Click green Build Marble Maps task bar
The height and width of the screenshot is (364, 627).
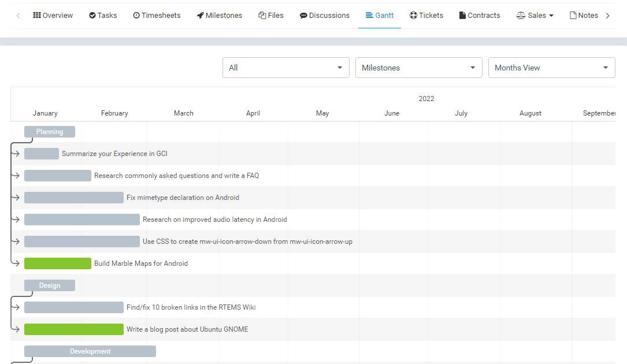click(x=58, y=263)
